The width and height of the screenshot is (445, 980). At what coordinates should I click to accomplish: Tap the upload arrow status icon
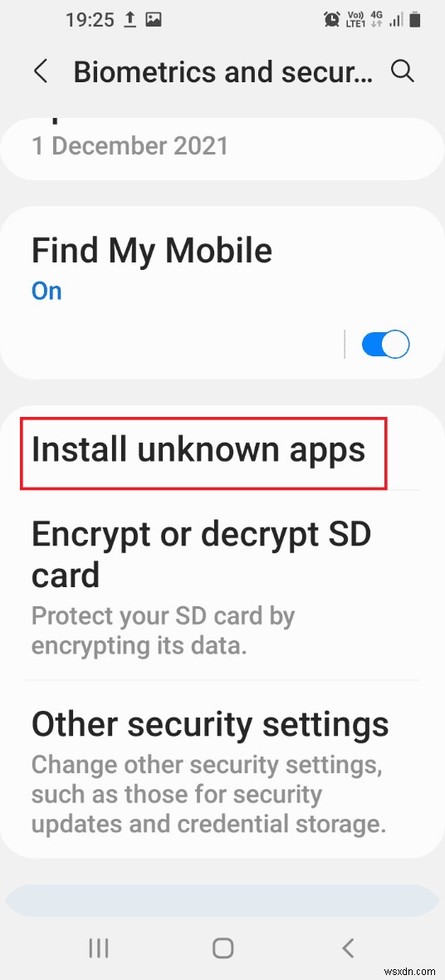(129, 20)
